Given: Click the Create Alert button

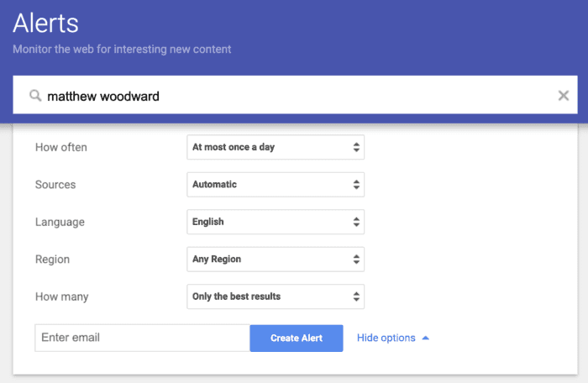Looking at the screenshot, I should pos(297,338).
